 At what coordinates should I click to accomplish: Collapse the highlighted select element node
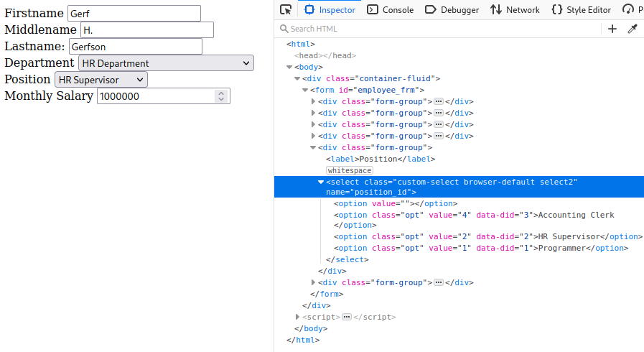point(321,182)
